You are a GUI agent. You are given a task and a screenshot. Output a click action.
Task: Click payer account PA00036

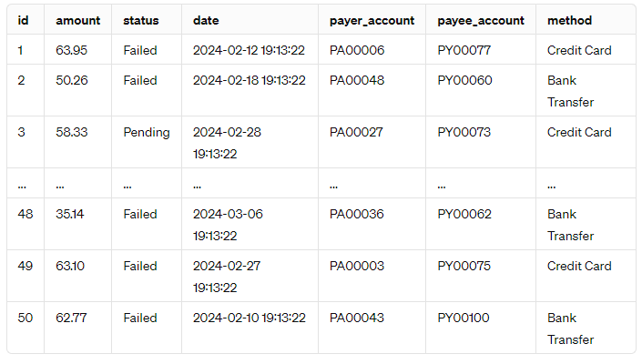tap(357, 214)
